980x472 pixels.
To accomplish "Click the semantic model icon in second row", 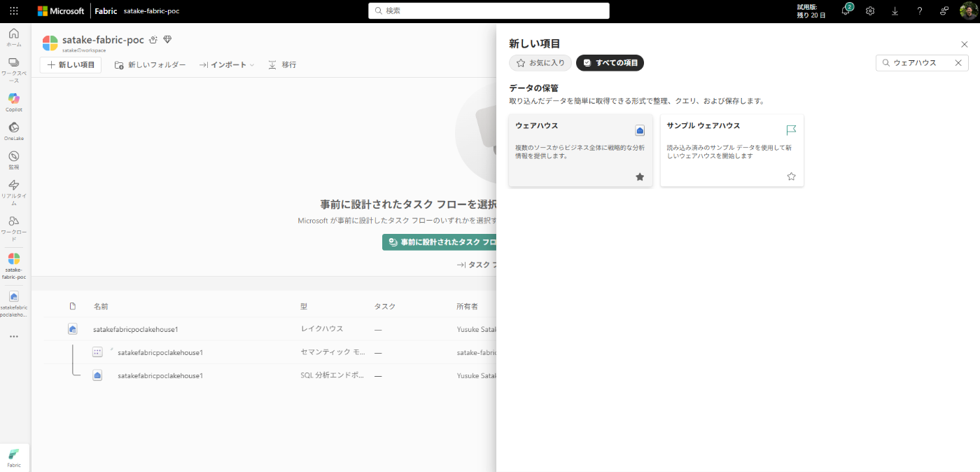I will [x=97, y=352].
